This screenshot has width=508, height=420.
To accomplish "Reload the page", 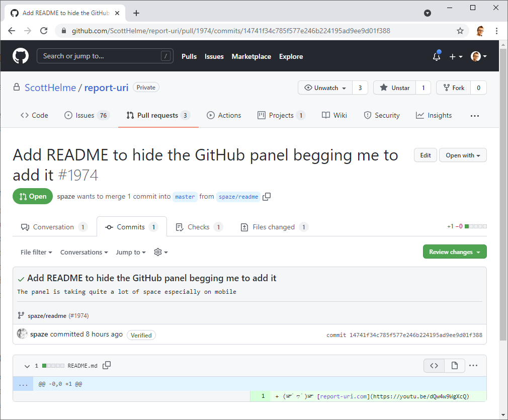I will point(44,31).
